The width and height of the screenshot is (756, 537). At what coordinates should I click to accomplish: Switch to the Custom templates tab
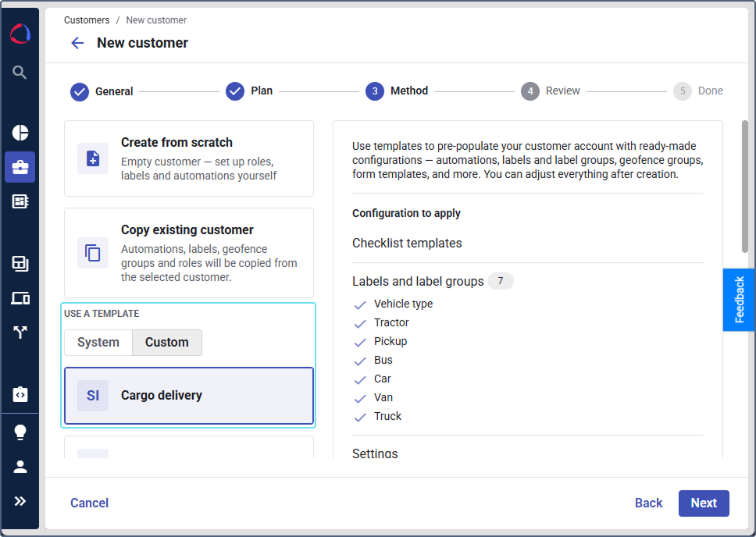[167, 342]
